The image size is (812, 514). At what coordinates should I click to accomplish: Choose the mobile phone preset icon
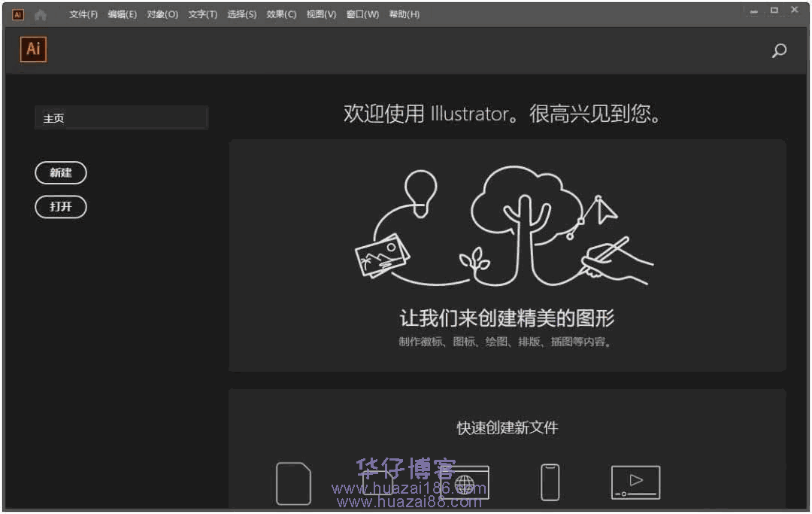point(550,482)
